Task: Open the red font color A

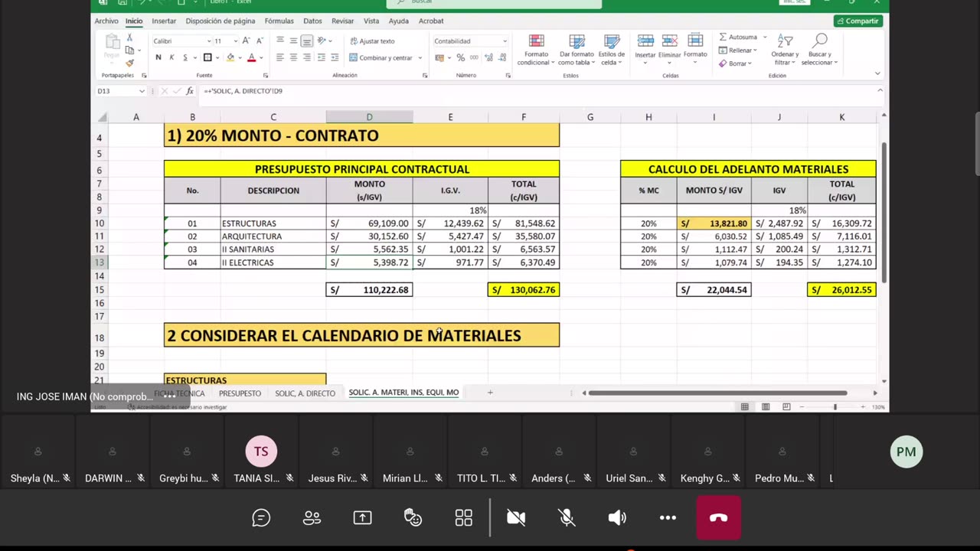Action: pos(251,57)
